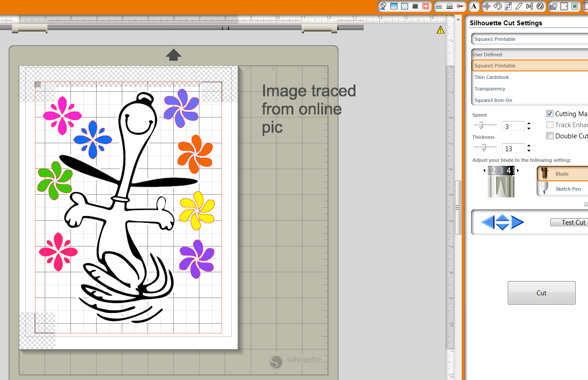Move blade position up with blue arrow

(x=502, y=218)
